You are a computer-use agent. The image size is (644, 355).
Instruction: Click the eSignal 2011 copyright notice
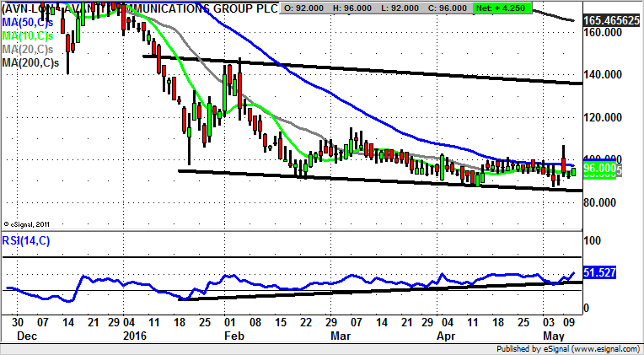(x=28, y=224)
